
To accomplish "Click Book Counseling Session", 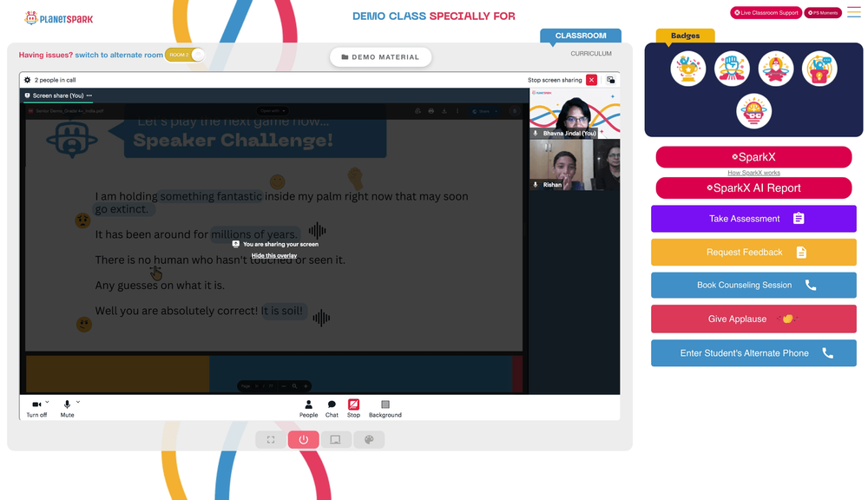I will [x=753, y=286].
